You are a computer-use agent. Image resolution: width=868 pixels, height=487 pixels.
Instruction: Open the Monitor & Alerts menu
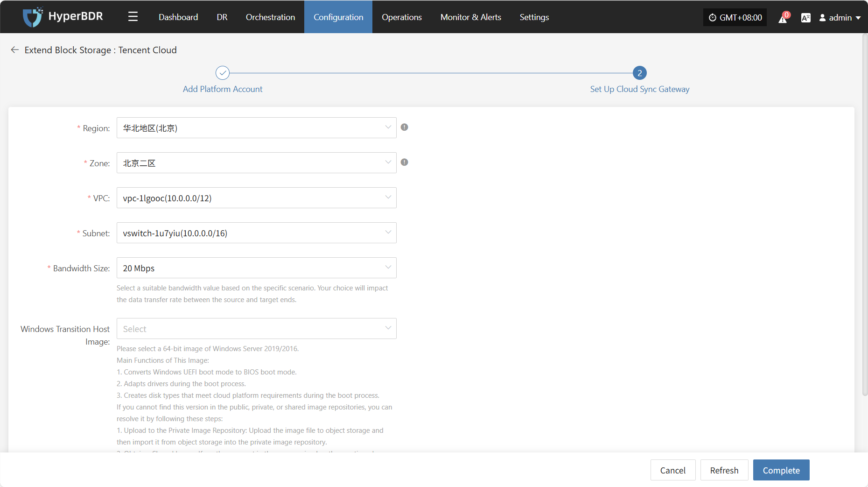[x=471, y=17]
